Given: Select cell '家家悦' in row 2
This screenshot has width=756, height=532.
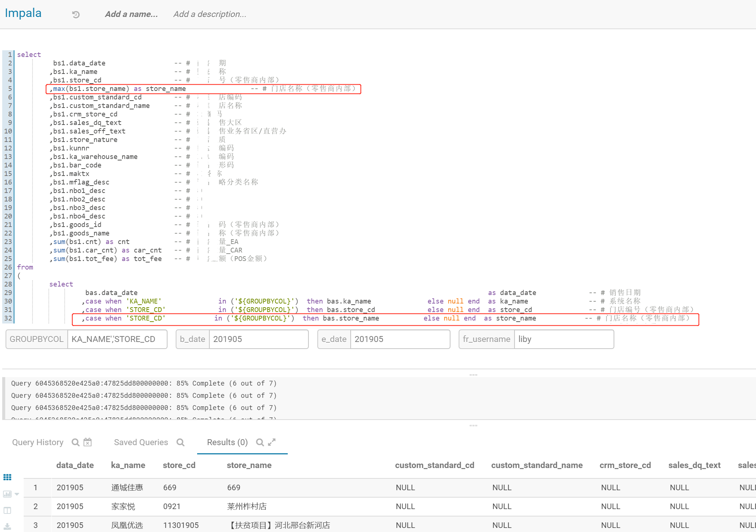Looking at the screenshot, I should pyautogui.click(x=123, y=506).
